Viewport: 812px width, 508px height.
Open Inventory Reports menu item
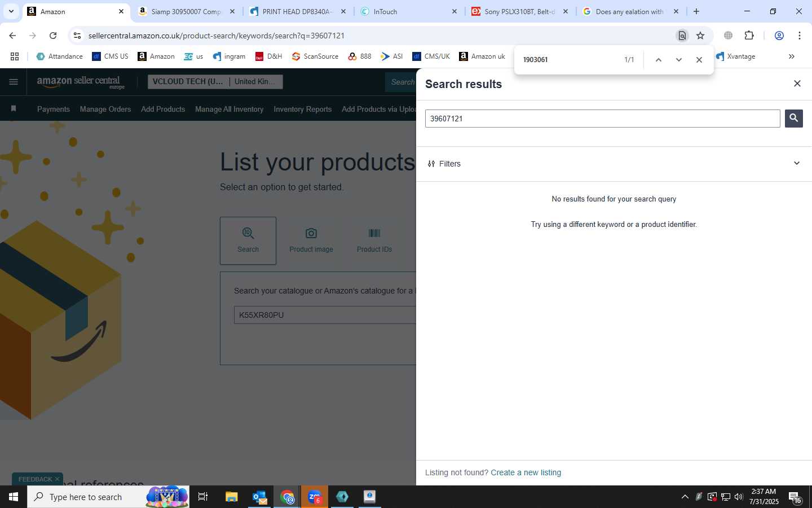[x=302, y=109]
